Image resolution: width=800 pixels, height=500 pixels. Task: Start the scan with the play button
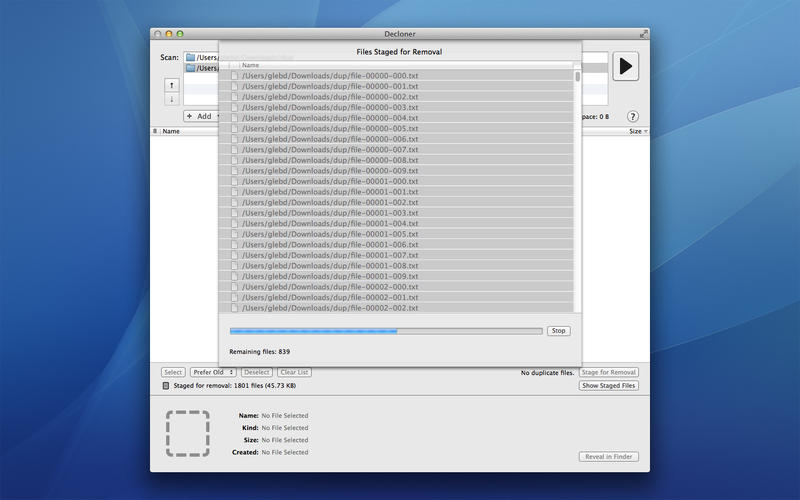click(x=626, y=66)
